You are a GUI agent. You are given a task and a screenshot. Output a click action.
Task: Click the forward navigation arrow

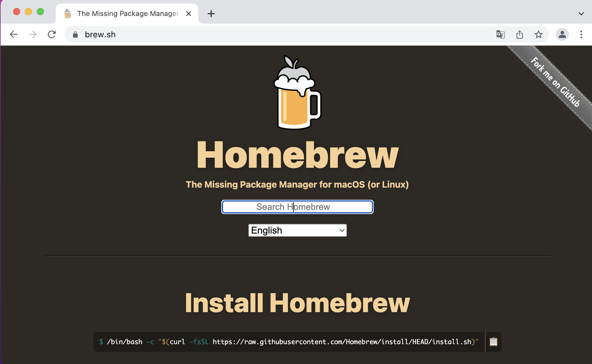[x=33, y=34]
